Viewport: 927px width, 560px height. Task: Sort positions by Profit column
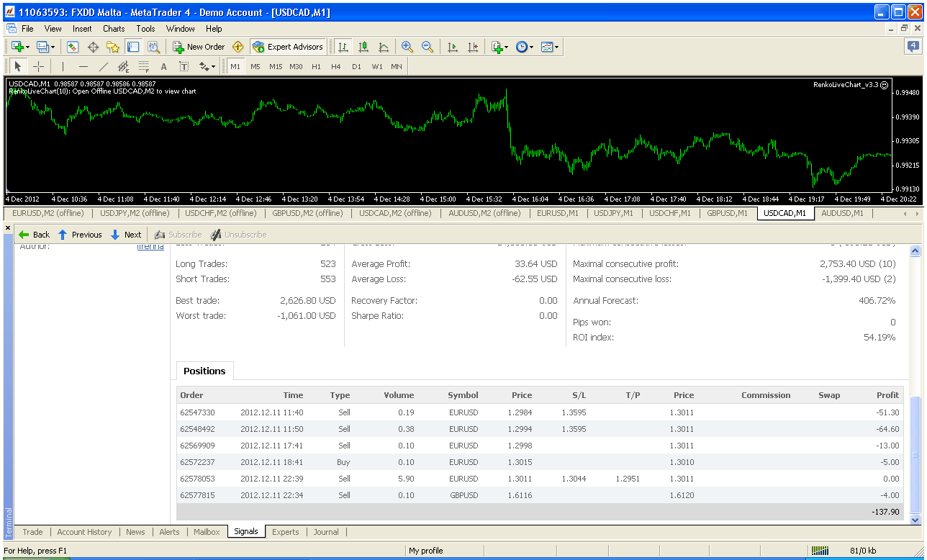tap(887, 395)
